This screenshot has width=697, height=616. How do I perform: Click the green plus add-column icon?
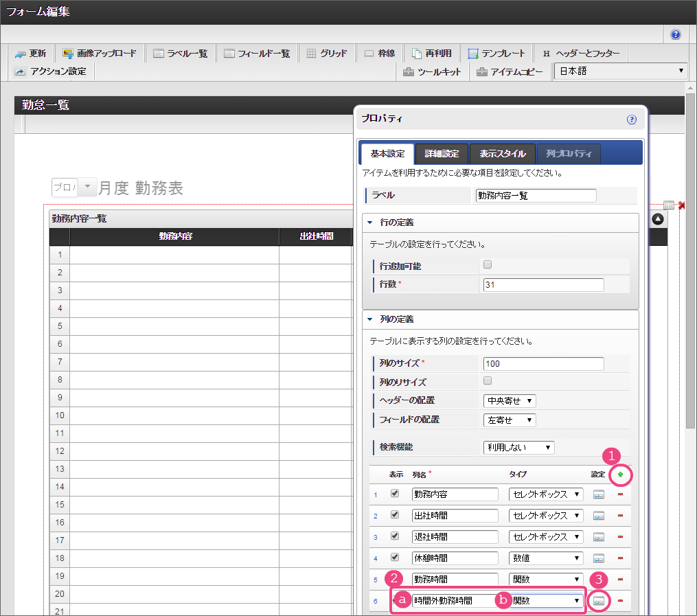click(x=620, y=474)
